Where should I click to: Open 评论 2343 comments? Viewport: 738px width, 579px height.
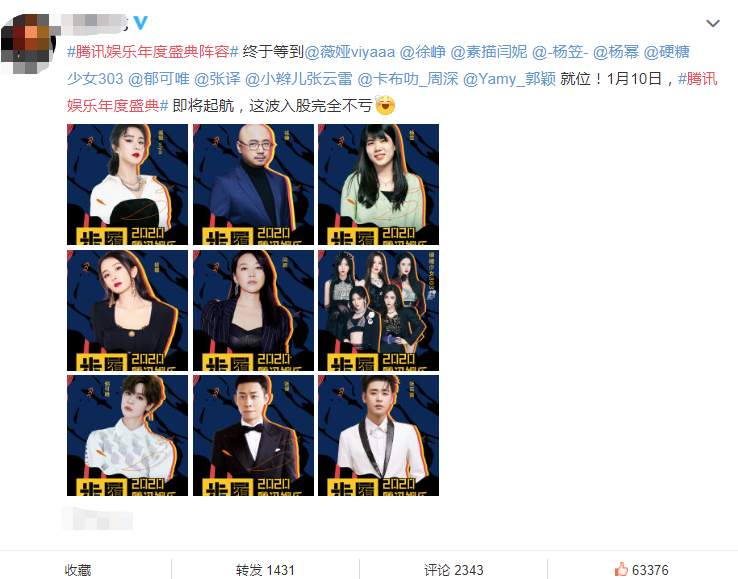coord(453,570)
